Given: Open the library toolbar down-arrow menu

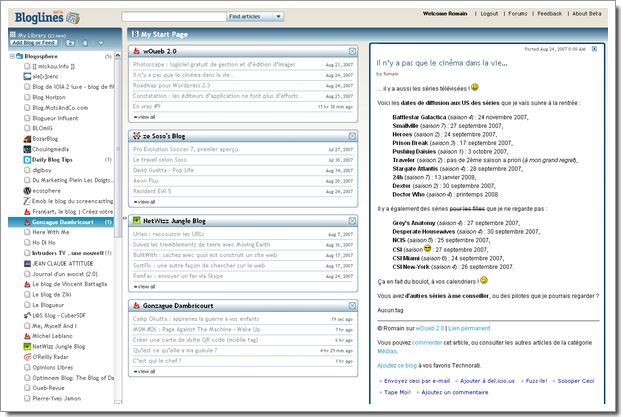Looking at the screenshot, I should pos(100,43).
